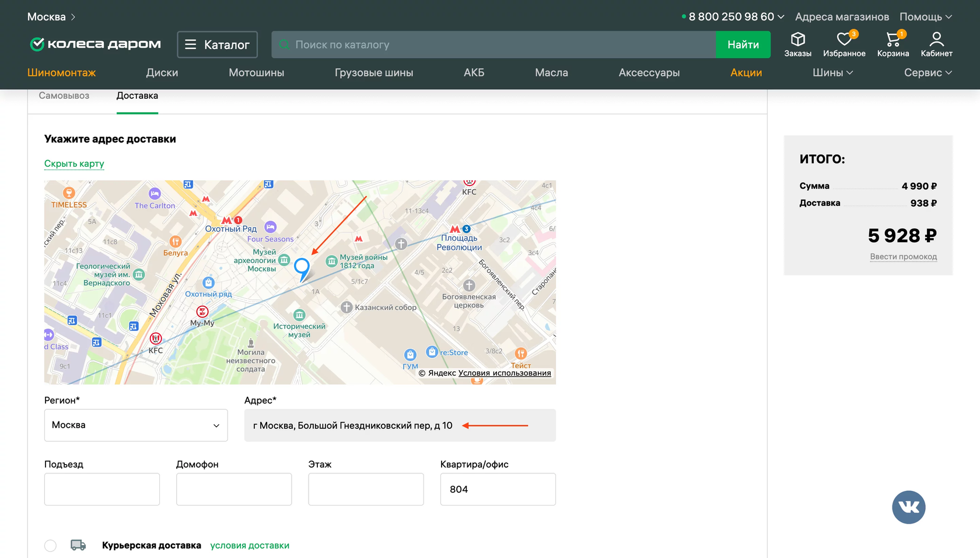Viewport: 980px width, 558px height.
Task: Click the Адрес input field
Action: pos(400,426)
